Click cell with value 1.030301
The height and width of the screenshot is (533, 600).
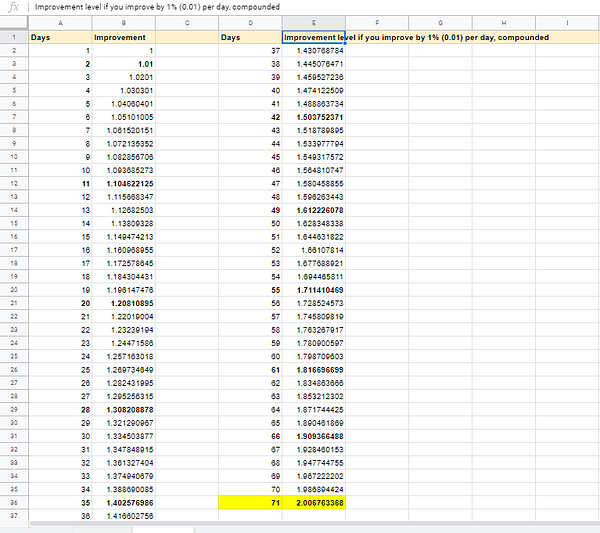pos(124,90)
